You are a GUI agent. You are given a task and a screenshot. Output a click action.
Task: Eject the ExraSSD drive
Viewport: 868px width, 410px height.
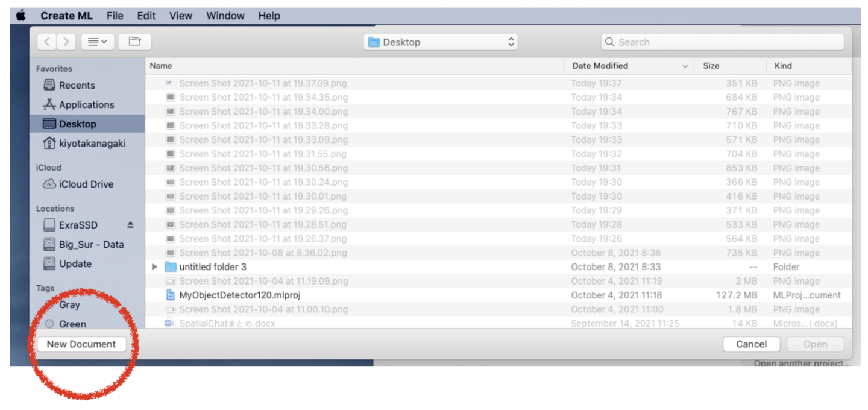tap(130, 225)
